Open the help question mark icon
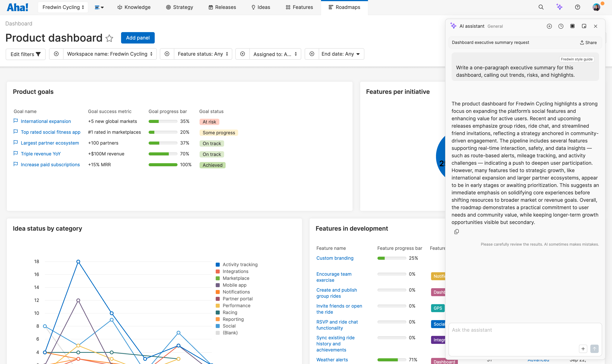The width and height of the screenshot is (612, 364). click(x=577, y=7)
